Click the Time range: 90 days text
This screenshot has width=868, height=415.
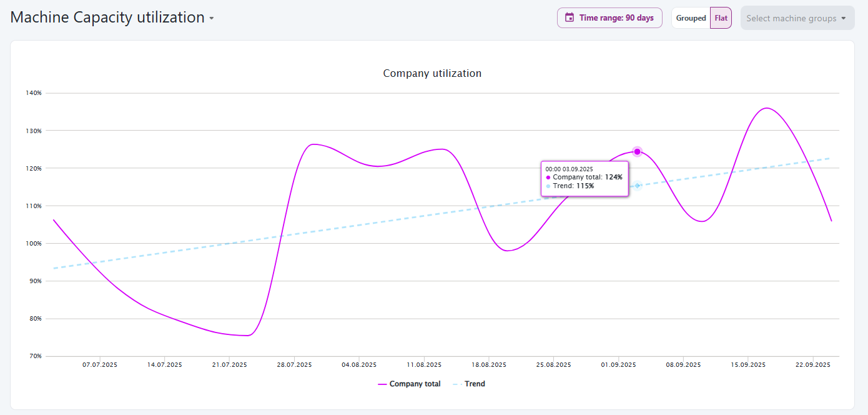(616, 18)
